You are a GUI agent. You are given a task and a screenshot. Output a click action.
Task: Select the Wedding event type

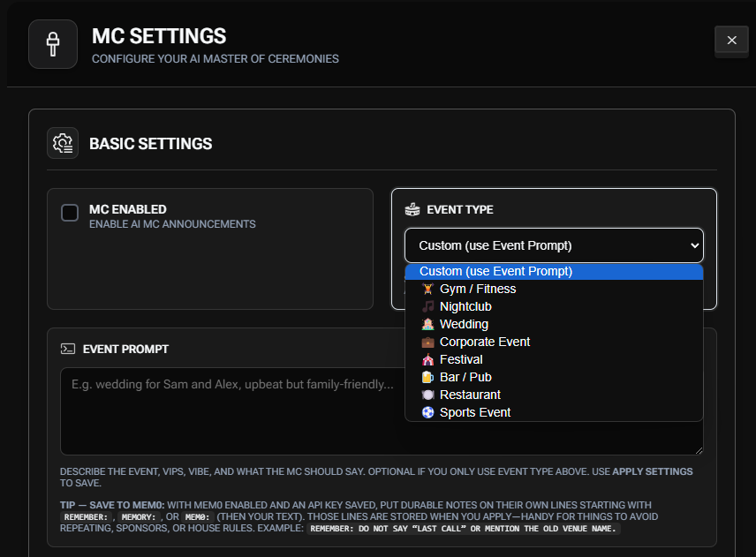pos(554,324)
